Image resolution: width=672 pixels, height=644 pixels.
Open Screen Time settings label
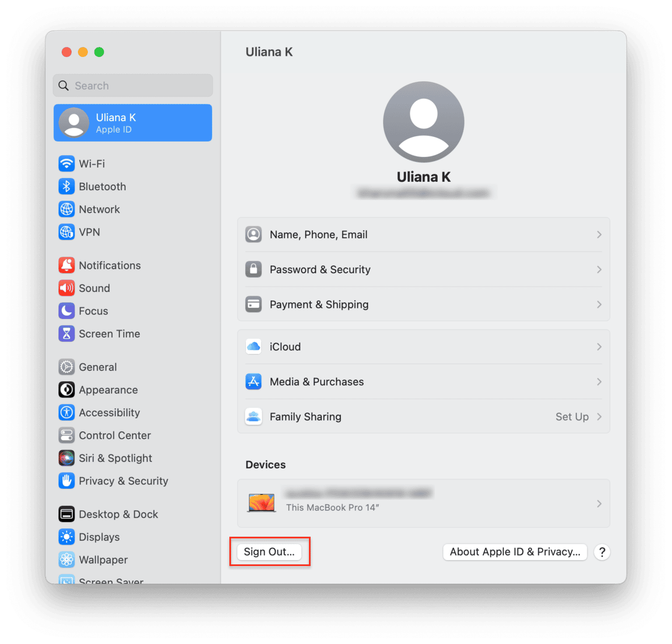[x=109, y=333]
